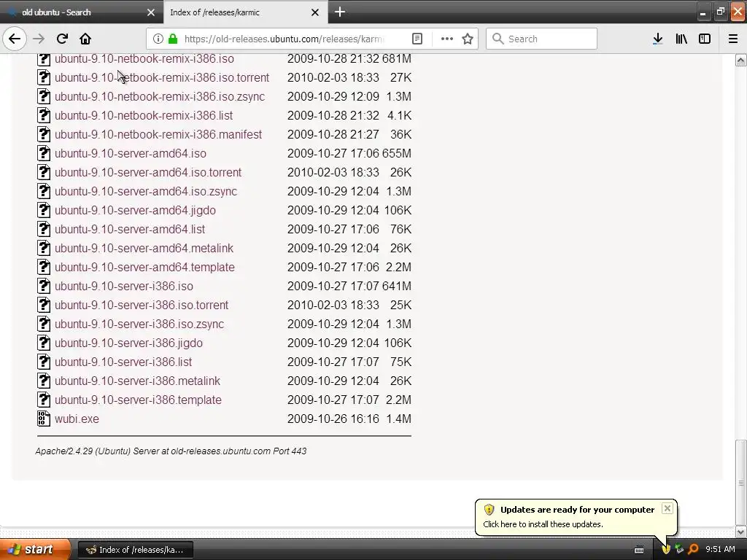Reload the current page
Image resolution: width=747 pixels, height=560 pixels.
62,39
